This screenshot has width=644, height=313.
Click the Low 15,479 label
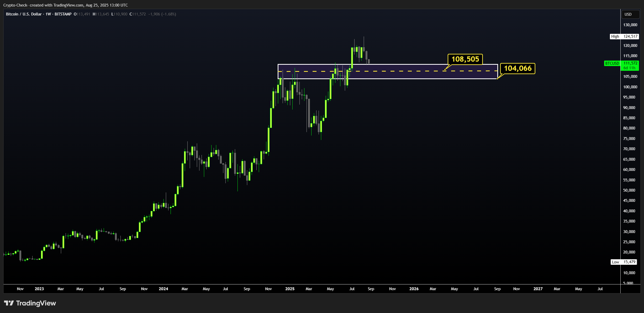click(x=624, y=262)
